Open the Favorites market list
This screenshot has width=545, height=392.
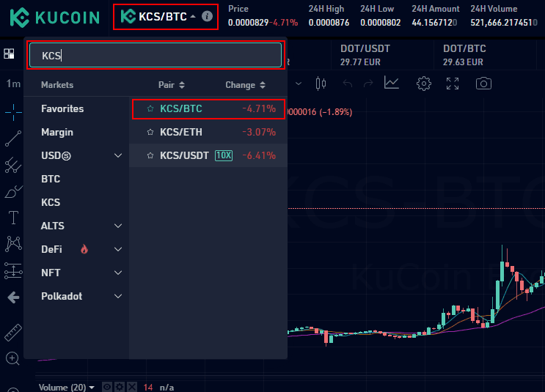coord(62,109)
